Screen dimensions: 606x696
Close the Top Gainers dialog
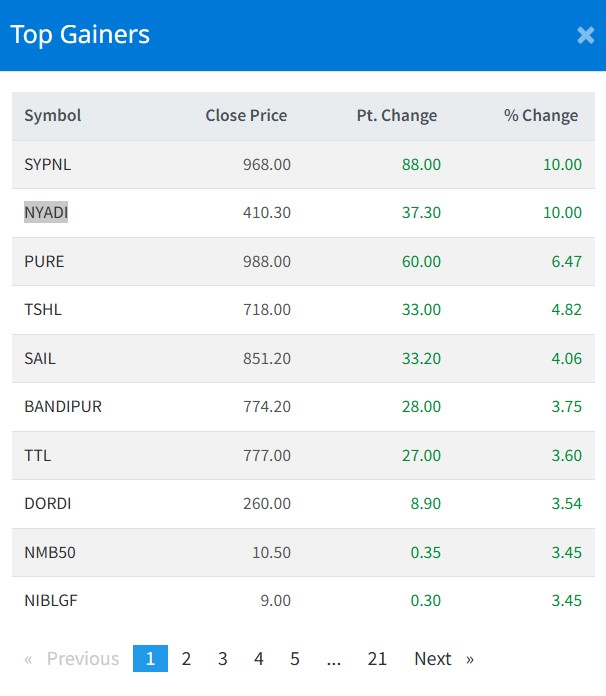[585, 35]
